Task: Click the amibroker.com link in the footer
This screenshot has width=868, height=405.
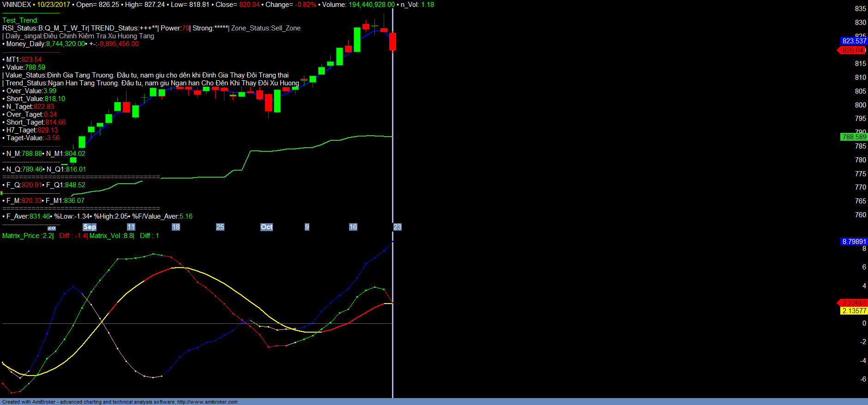Action: 207,402
